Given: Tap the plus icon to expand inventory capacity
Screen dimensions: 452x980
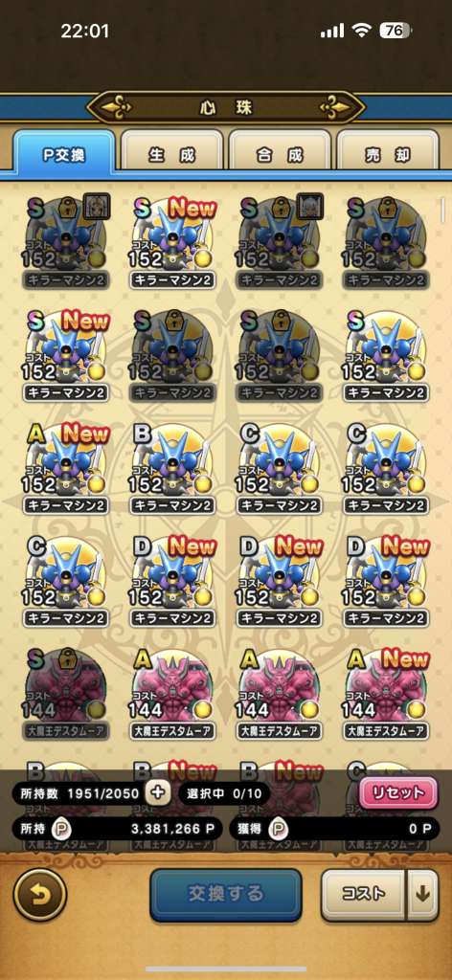Looking at the screenshot, I should tap(158, 793).
